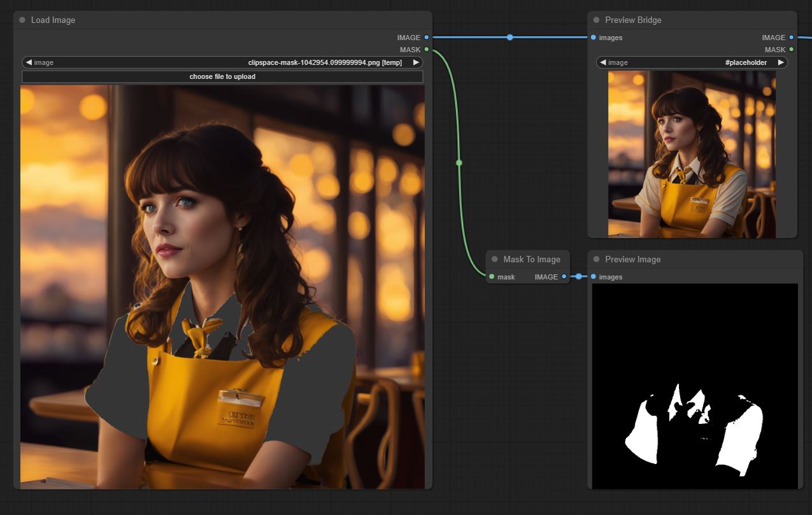Click the portrait thumbnail in Preview Bridge
812x515 pixels.
(692, 154)
